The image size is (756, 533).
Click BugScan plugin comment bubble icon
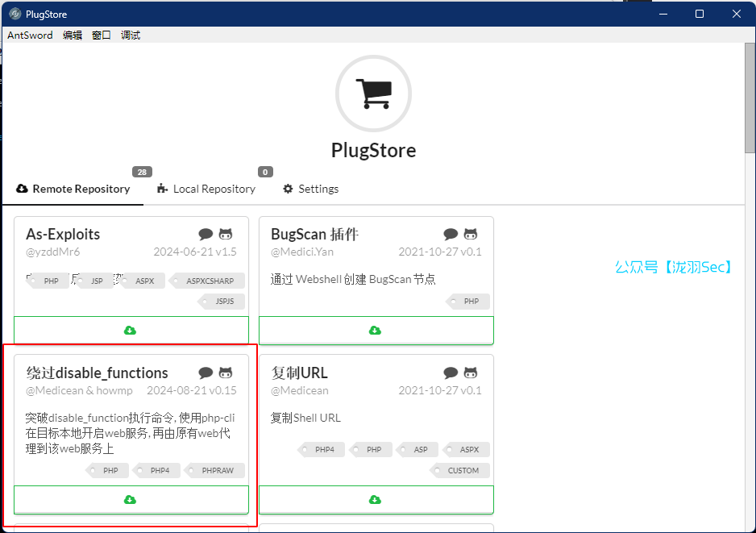(x=451, y=235)
